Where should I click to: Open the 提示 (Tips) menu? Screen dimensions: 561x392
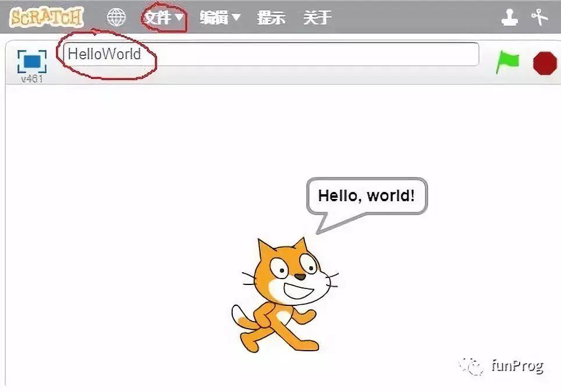(x=271, y=17)
